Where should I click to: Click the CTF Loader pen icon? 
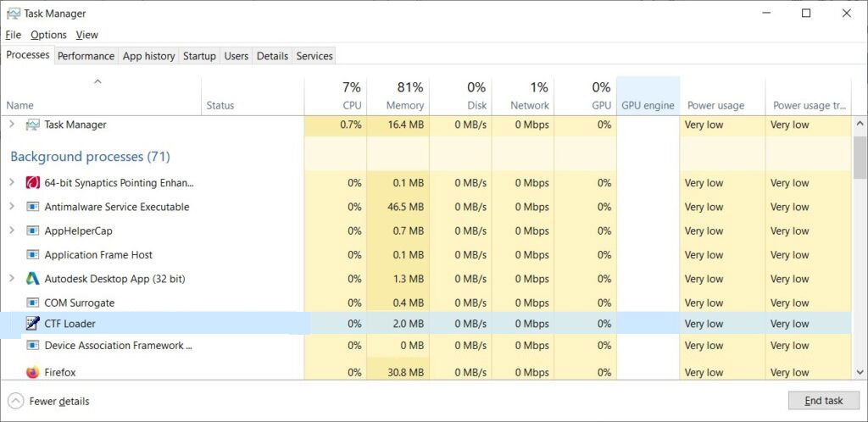(33, 323)
